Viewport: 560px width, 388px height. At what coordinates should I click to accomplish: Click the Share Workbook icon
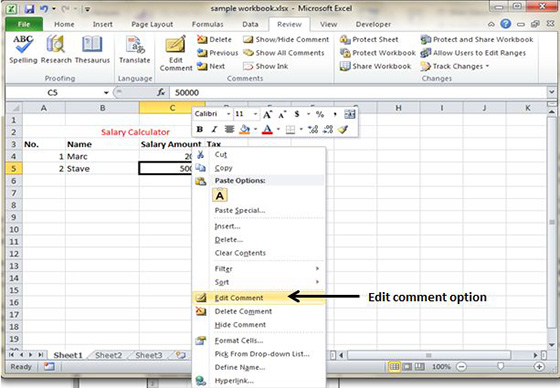tap(375, 66)
